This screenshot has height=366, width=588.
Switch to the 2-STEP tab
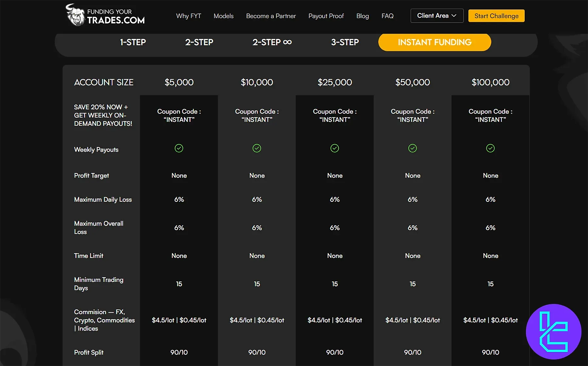(x=199, y=42)
